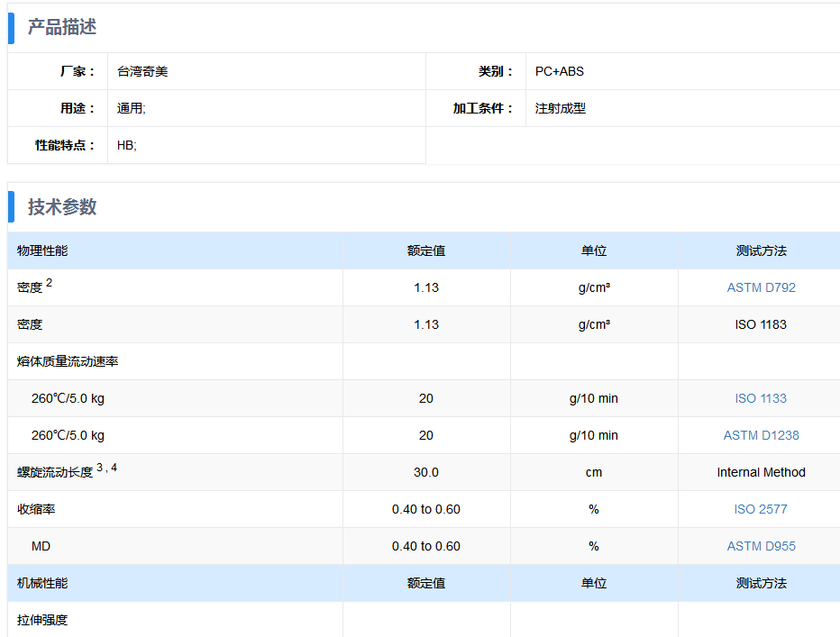Select the PC+ABS category value
The width and height of the screenshot is (840, 637).
(x=560, y=71)
